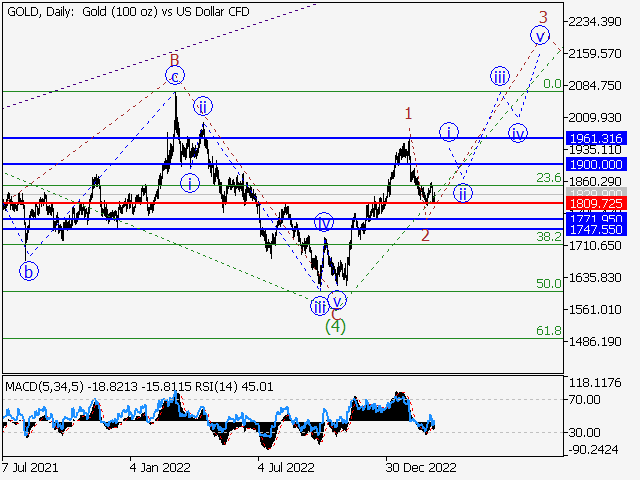Select the 70.00 indicator scale level
The width and height of the screenshot is (640, 480).
tap(584, 400)
